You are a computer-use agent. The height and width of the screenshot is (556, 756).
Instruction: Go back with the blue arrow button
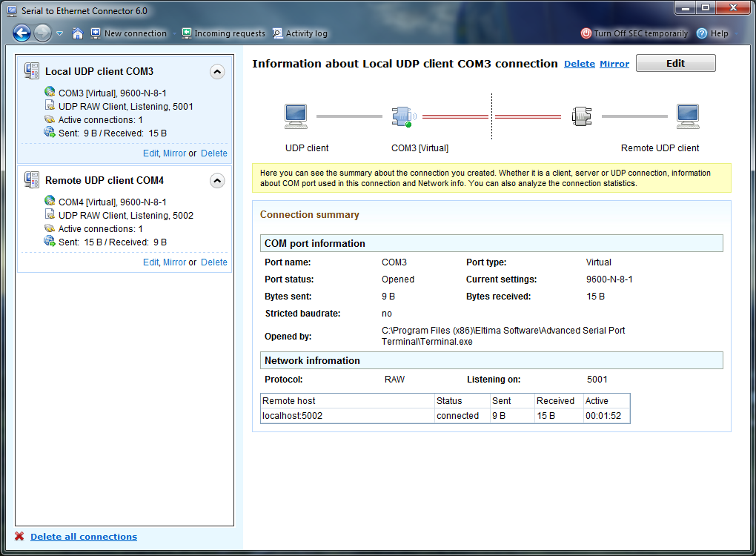point(21,33)
